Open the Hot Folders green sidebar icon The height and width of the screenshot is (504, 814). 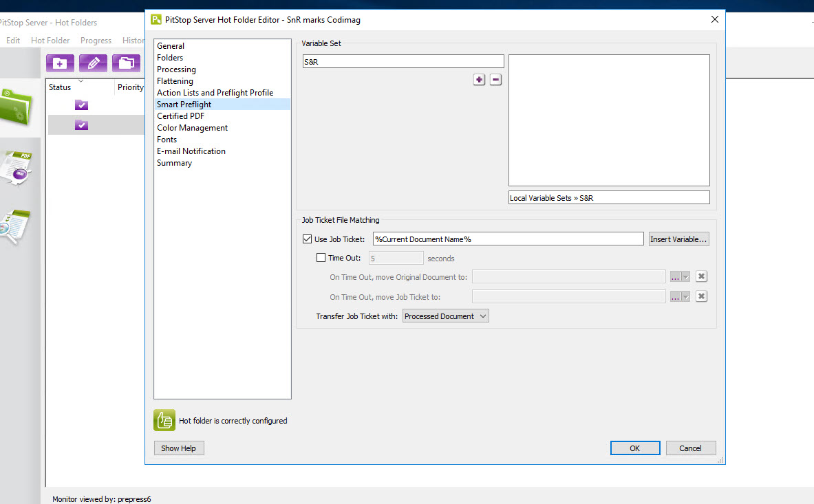click(16, 107)
